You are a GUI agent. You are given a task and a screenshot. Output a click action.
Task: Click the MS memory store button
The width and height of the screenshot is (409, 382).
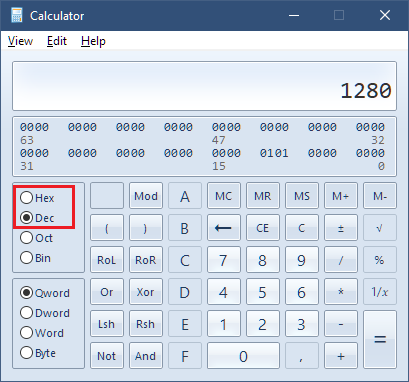point(302,196)
